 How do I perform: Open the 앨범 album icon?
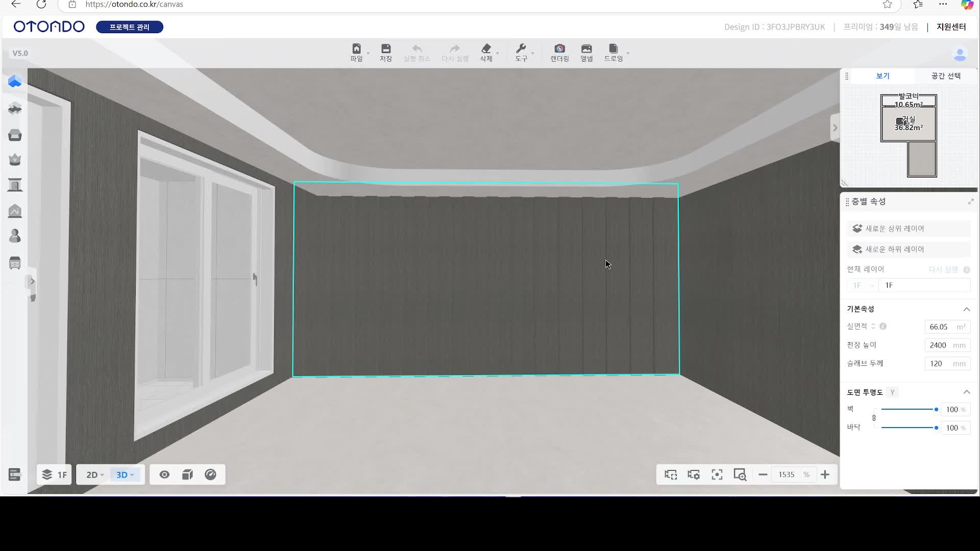586,53
